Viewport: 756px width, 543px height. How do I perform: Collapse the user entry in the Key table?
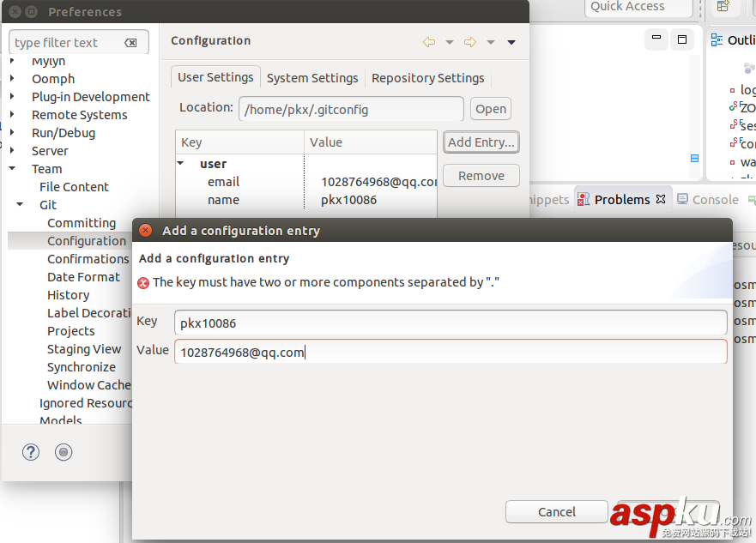click(180, 163)
